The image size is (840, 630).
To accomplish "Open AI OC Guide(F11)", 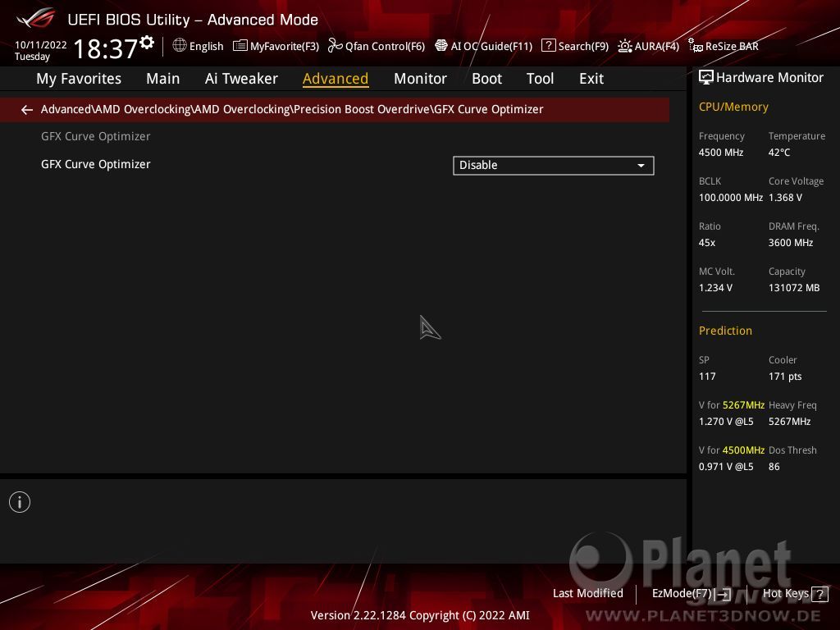I will click(484, 46).
